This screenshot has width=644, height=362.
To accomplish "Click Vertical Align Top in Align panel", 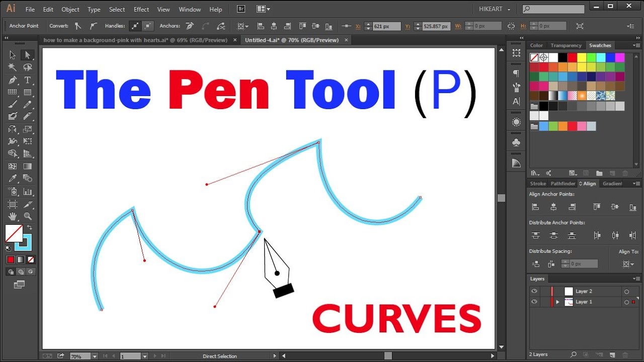I will (597, 207).
